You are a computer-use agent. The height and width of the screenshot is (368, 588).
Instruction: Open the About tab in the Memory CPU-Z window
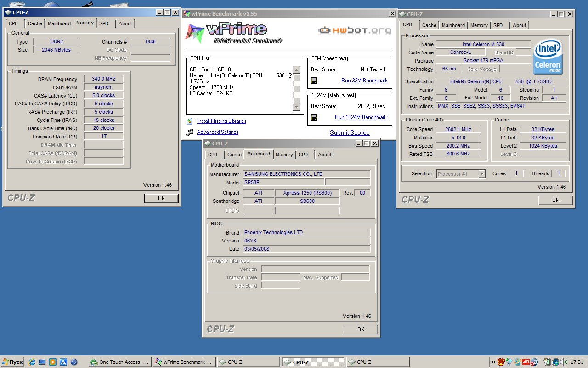[125, 23]
